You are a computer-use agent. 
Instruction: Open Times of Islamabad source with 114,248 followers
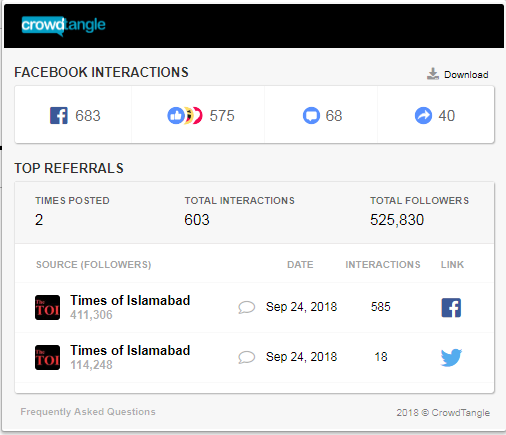point(130,350)
